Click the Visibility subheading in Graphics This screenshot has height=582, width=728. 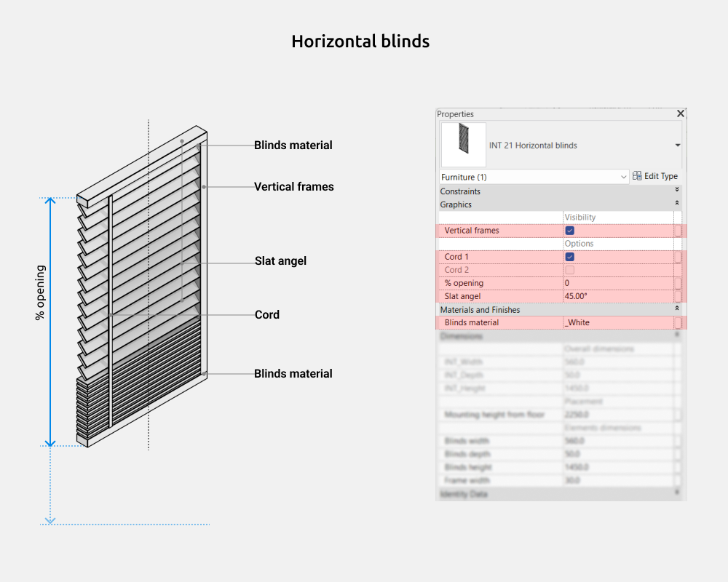pos(580,218)
